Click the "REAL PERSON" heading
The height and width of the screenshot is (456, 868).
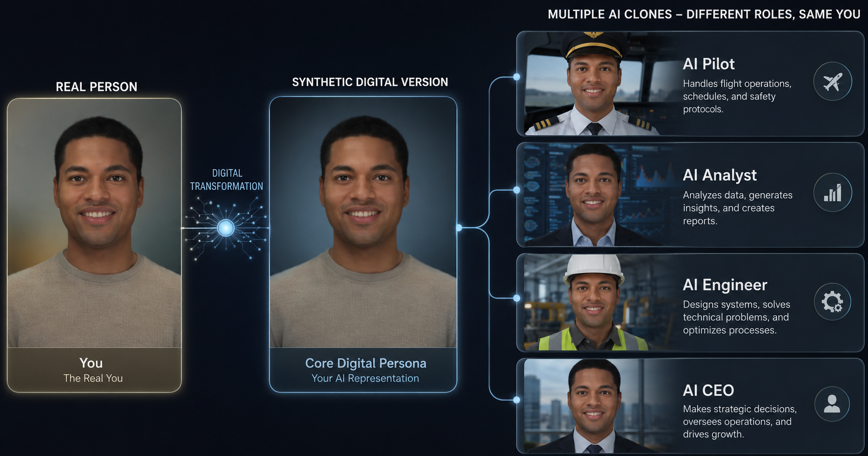(x=96, y=87)
